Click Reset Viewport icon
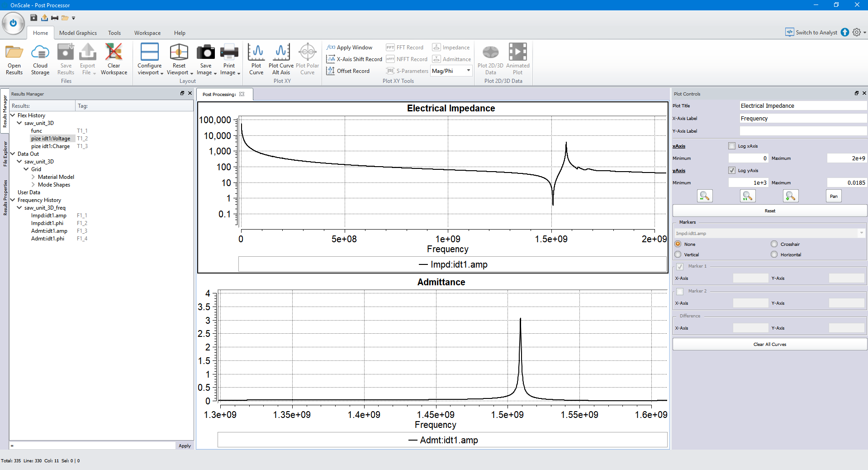868x470 pixels. coord(179,52)
